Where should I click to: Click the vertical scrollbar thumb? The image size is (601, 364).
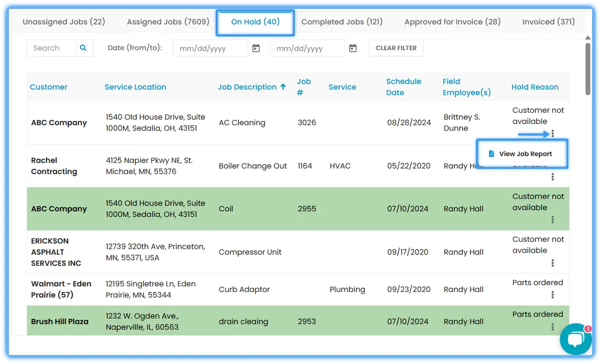click(587, 68)
